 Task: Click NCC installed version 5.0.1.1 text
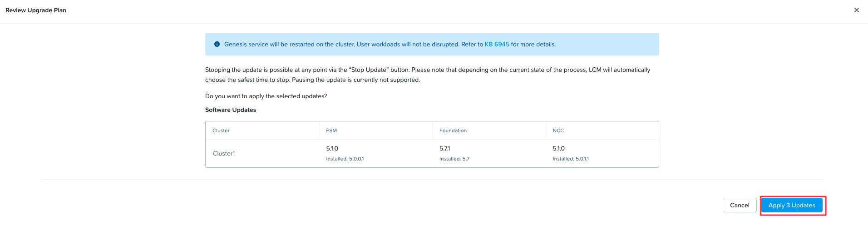click(571, 159)
